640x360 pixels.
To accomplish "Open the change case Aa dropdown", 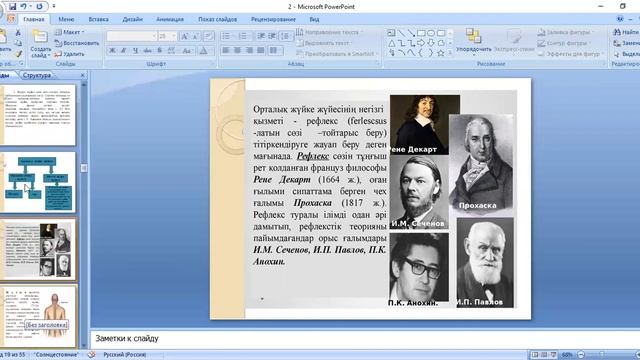I will point(187,51).
